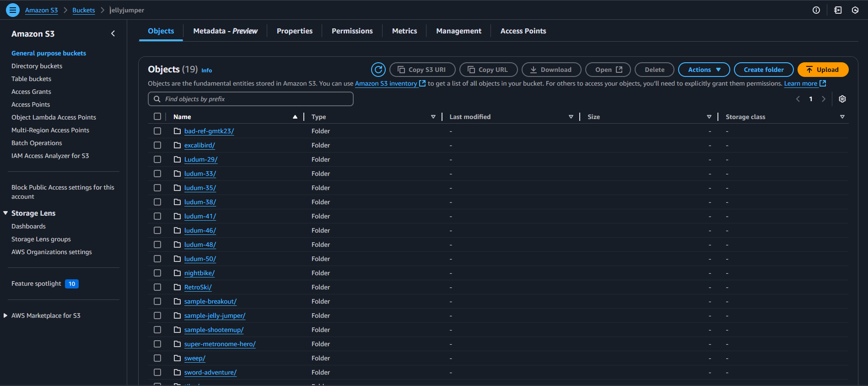Click the hexagon settings icon at top right
Viewport: 868px width, 386px height.
click(x=855, y=10)
